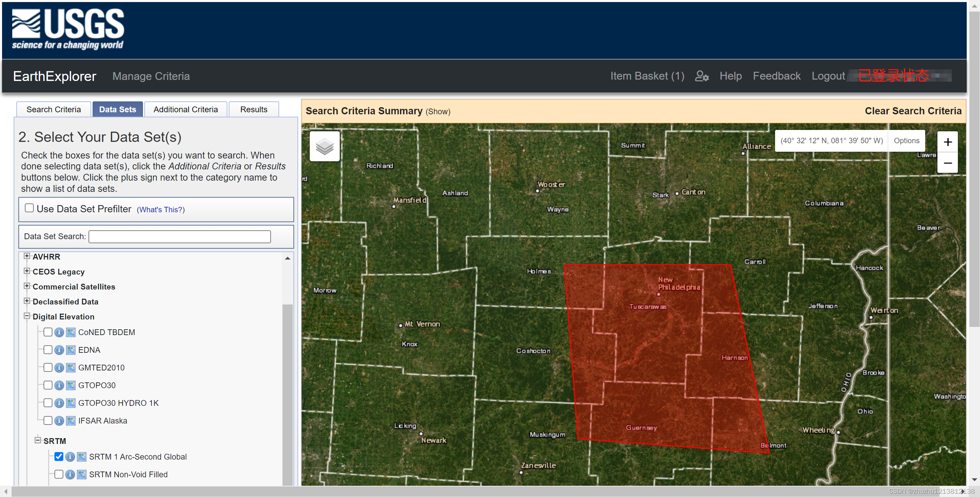Click Logout

click(828, 76)
